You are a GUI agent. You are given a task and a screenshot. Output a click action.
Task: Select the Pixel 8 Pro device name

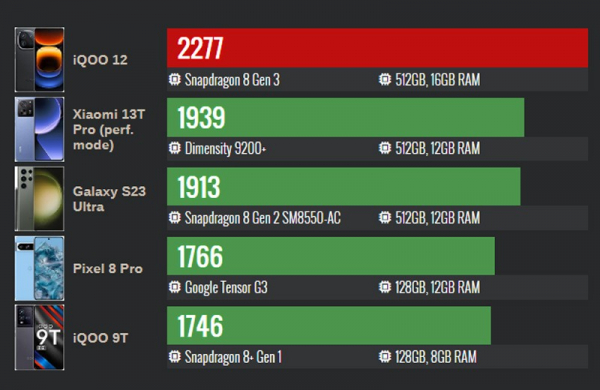[108, 268]
